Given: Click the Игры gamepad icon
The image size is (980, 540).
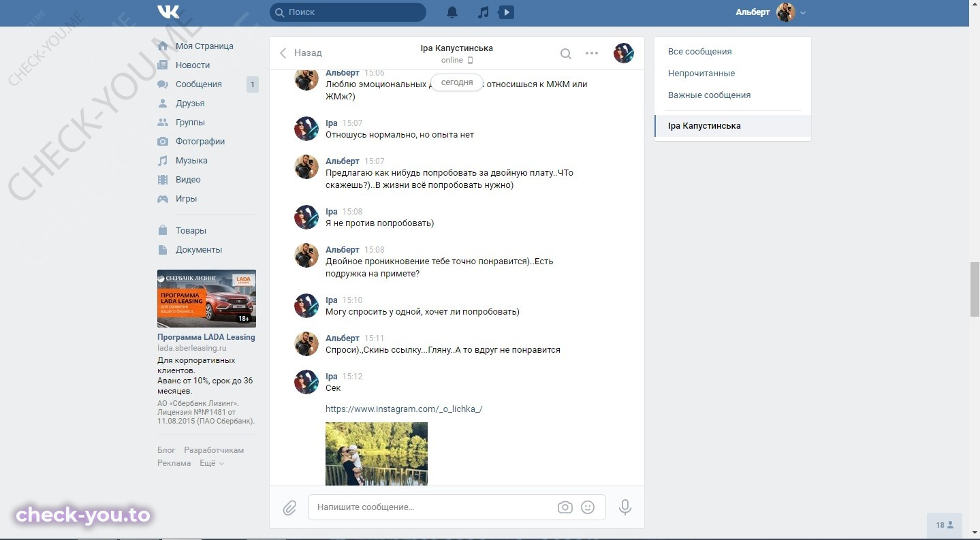Looking at the screenshot, I should pos(163,199).
